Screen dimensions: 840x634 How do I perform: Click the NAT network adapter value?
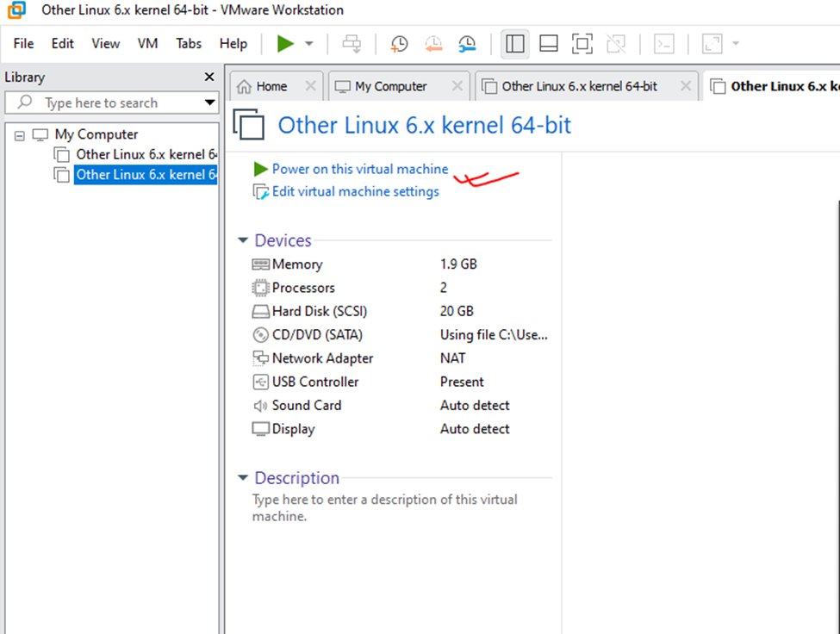(452, 358)
